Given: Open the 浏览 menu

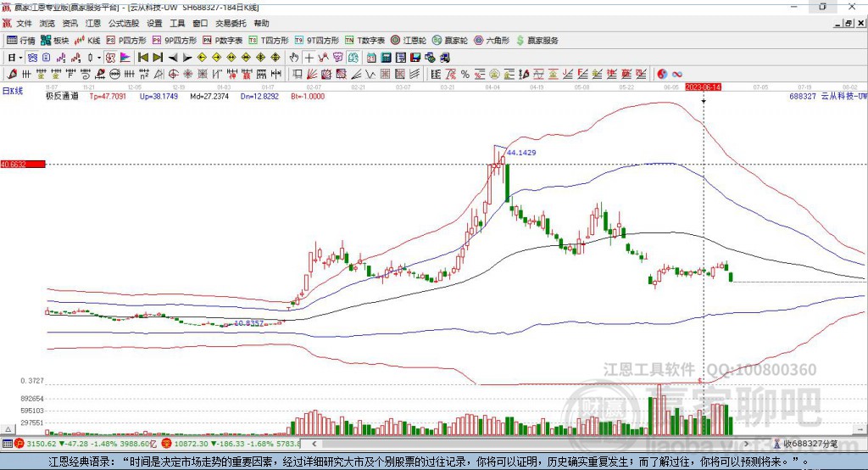Looking at the screenshot, I should click(47, 23).
